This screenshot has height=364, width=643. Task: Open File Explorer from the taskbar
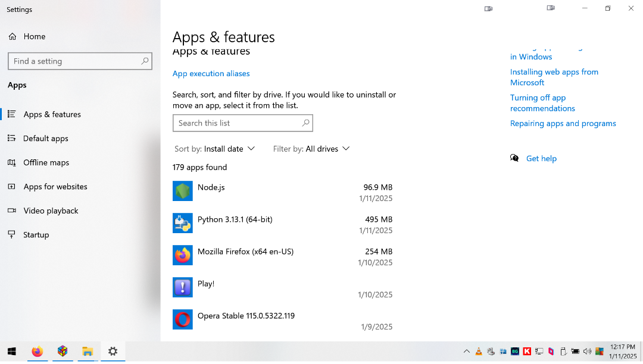[x=88, y=351]
